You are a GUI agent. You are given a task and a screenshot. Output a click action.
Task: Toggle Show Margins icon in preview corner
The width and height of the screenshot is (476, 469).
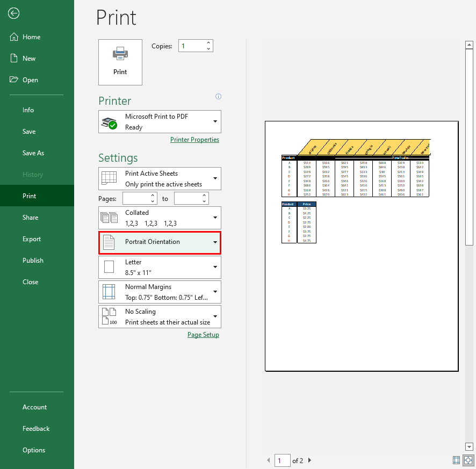click(x=456, y=460)
